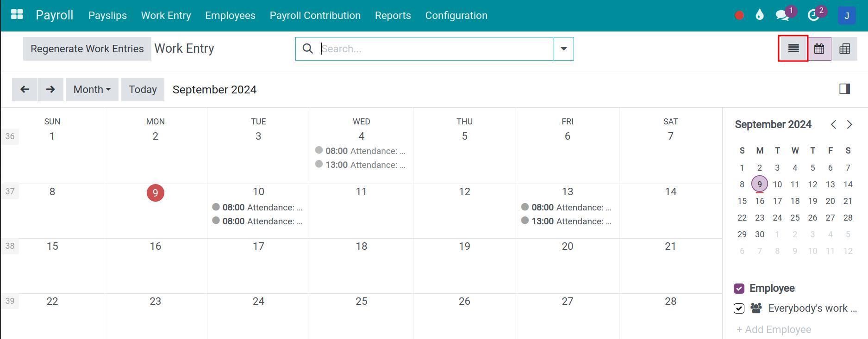Click day 24 in the main calendar
This screenshot has width=868, height=339.
(x=258, y=302)
